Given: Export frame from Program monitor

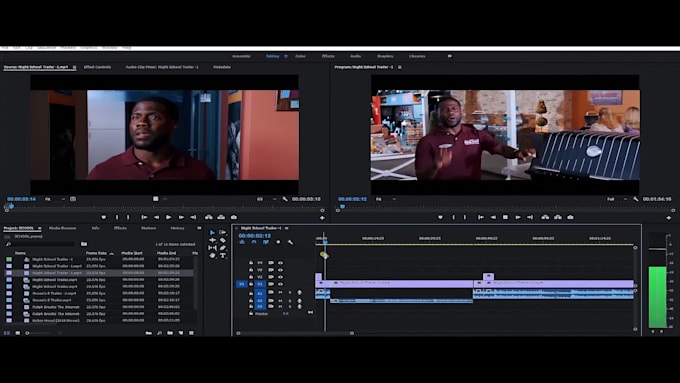Looking at the screenshot, I should point(570,217).
